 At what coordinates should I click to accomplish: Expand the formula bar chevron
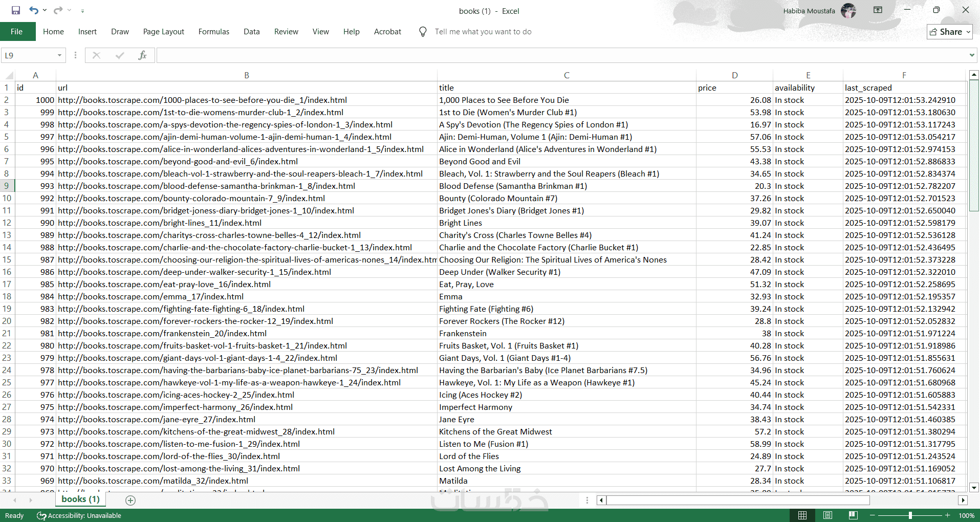[x=972, y=55]
